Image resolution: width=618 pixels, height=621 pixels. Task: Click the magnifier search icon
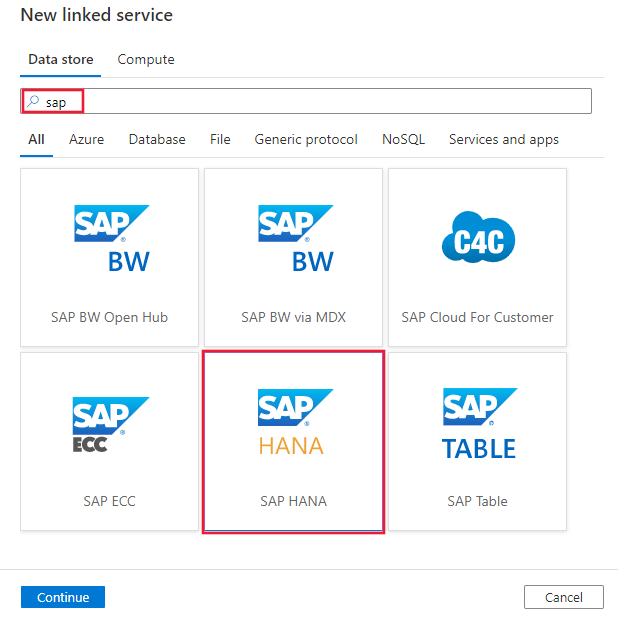coord(33,101)
